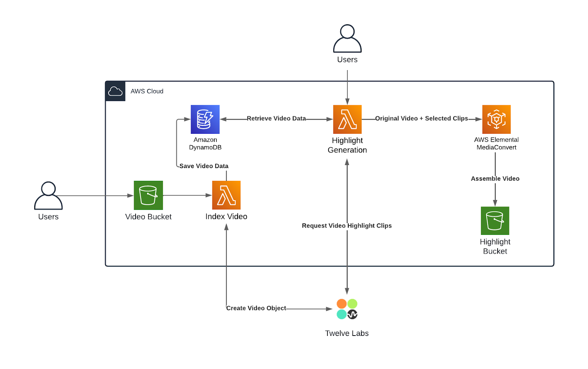The height and width of the screenshot is (369, 588).
Task: Select the 'Index Video' caption
Action: [226, 216]
